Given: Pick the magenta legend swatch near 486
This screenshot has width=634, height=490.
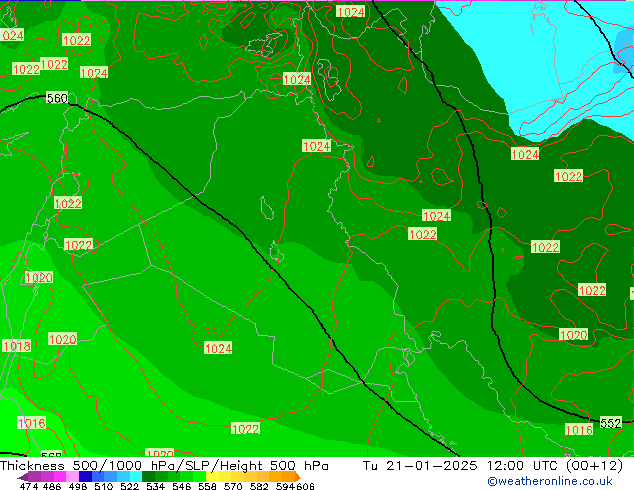Looking at the screenshot, I should (60, 476).
